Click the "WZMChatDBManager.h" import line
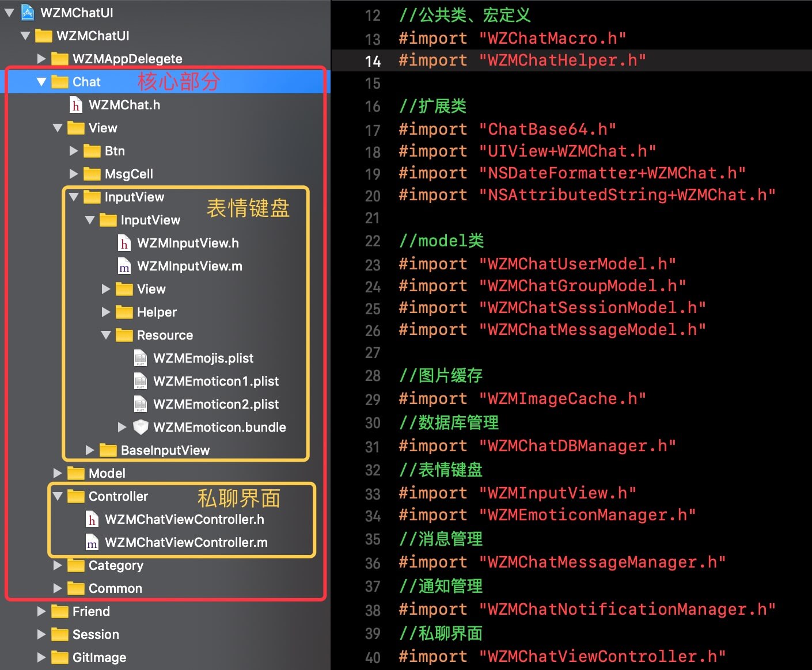This screenshot has width=812, height=670. 537,446
